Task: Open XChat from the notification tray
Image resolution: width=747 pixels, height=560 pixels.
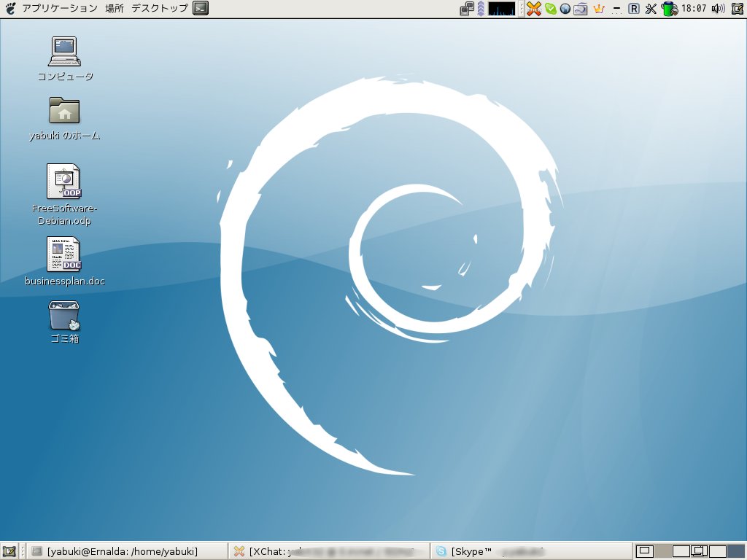Action: coord(533,9)
